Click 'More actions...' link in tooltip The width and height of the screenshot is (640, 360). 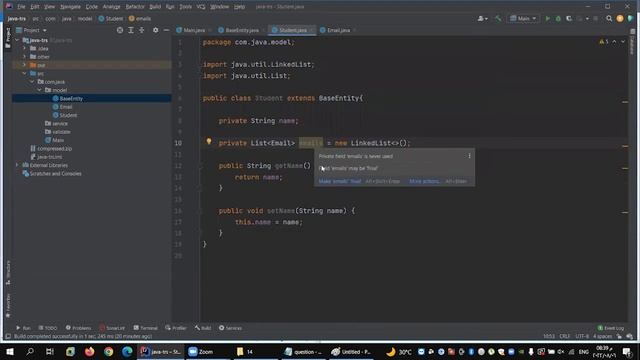pyautogui.click(x=424, y=181)
